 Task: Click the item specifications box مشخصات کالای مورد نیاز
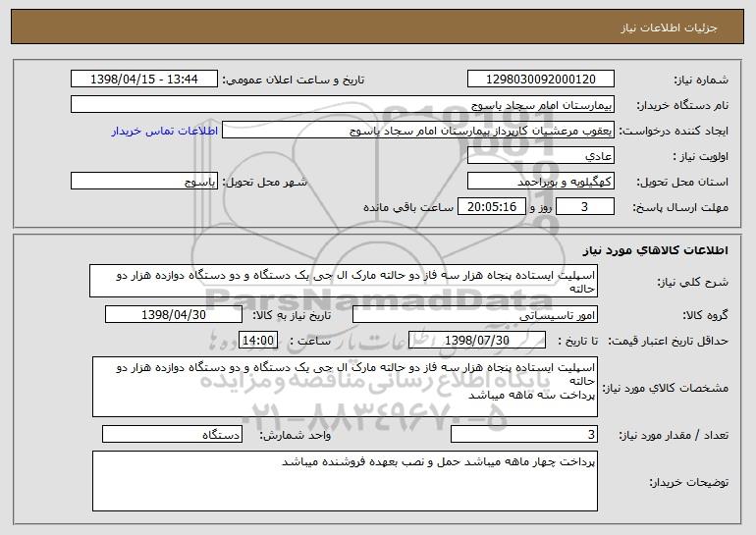pyautogui.click(x=345, y=387)
